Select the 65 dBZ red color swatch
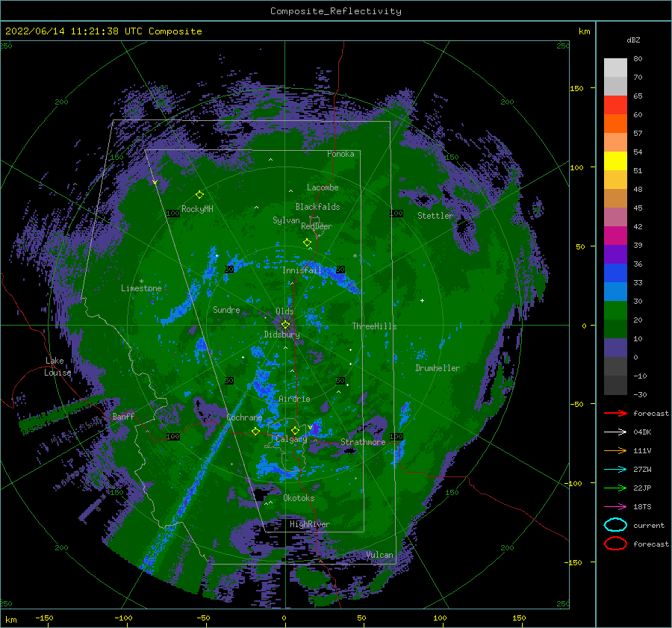672x628 pixels. pyautogui.click(x=615, y=105)
